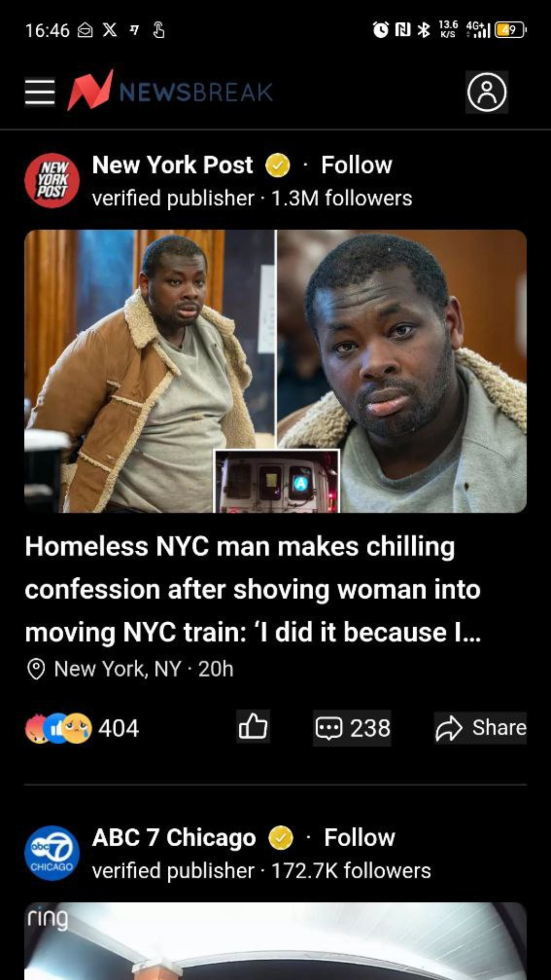Open the user profile icon
The width and height of the screenshot is (551, 980).
coord(487,92)
